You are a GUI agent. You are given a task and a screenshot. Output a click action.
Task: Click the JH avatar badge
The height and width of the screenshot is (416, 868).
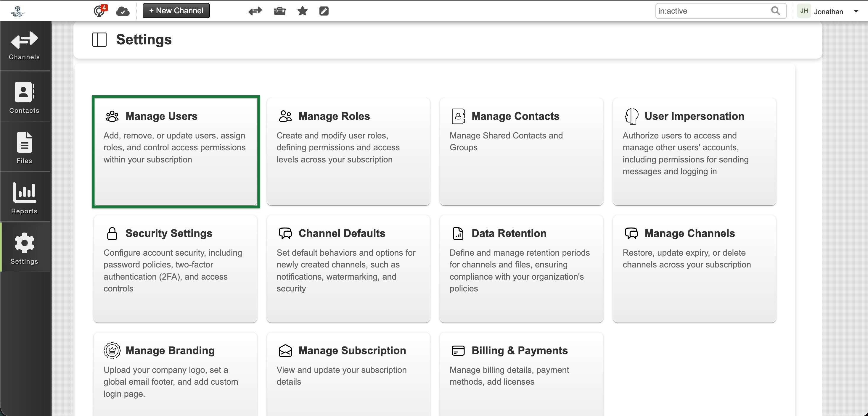click(804, 11)
